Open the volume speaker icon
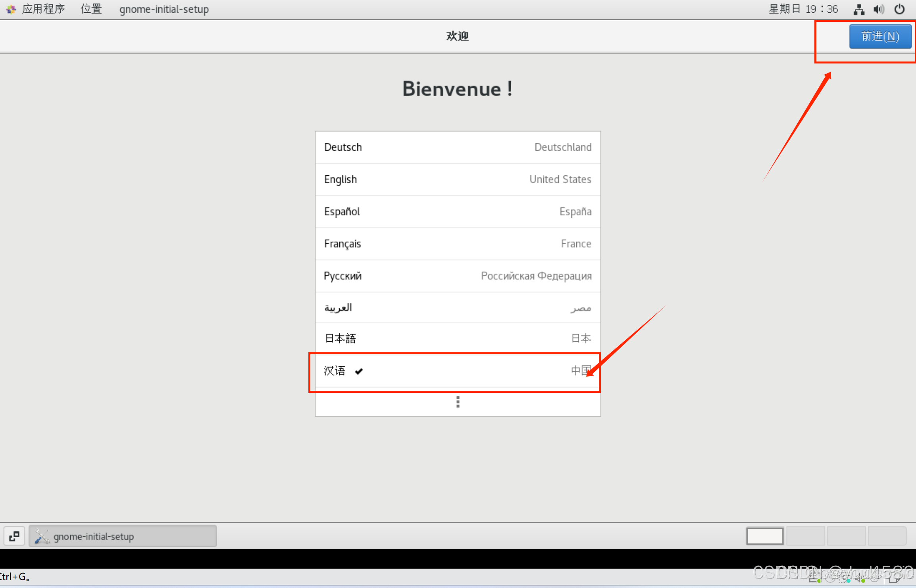This screenshot has height=588, width=916. [x=879, y=9]
